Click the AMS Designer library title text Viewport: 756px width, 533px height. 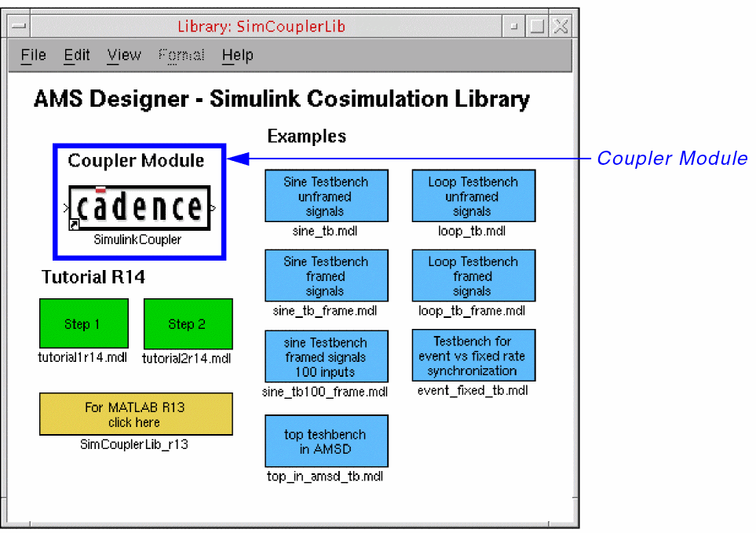click(282, 99)
